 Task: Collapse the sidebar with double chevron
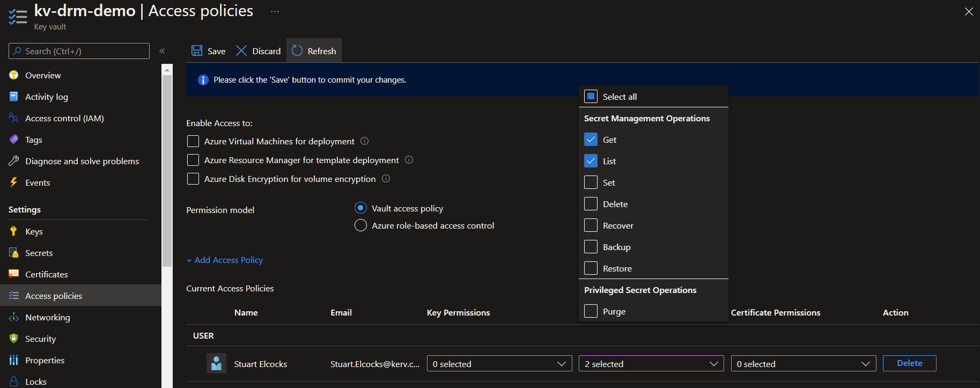pyautogui.click(x=162, y=51)
